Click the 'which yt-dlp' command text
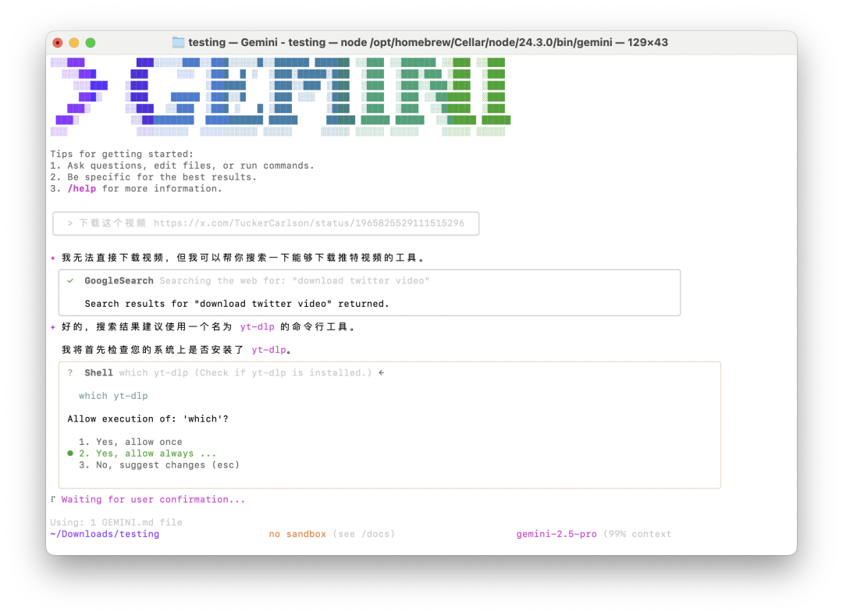Screen dimensions: 843x616 coord(113,396)
